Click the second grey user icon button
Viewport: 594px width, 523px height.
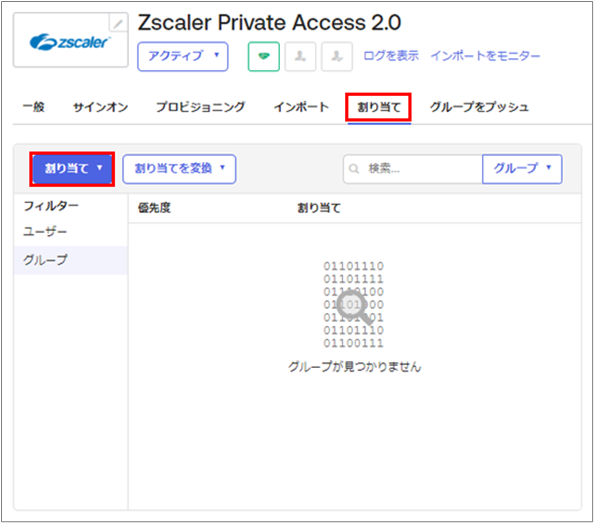click(x=337, y=57)
